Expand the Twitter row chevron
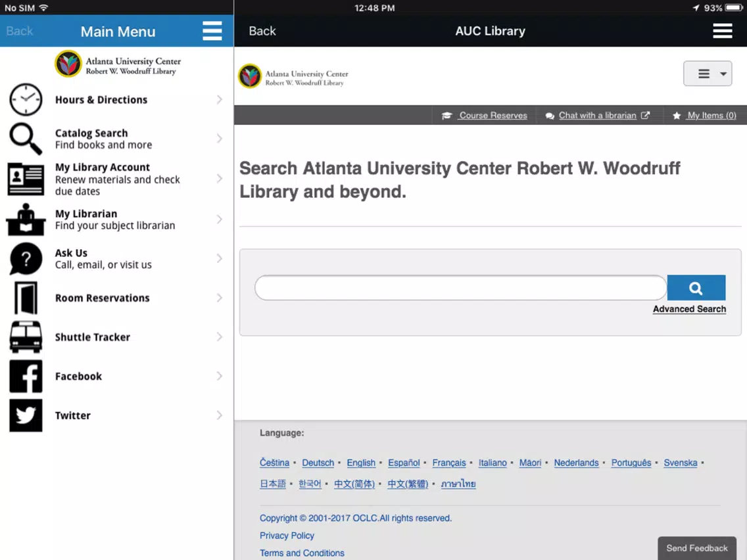747x560 pixels. coord(219,415)
